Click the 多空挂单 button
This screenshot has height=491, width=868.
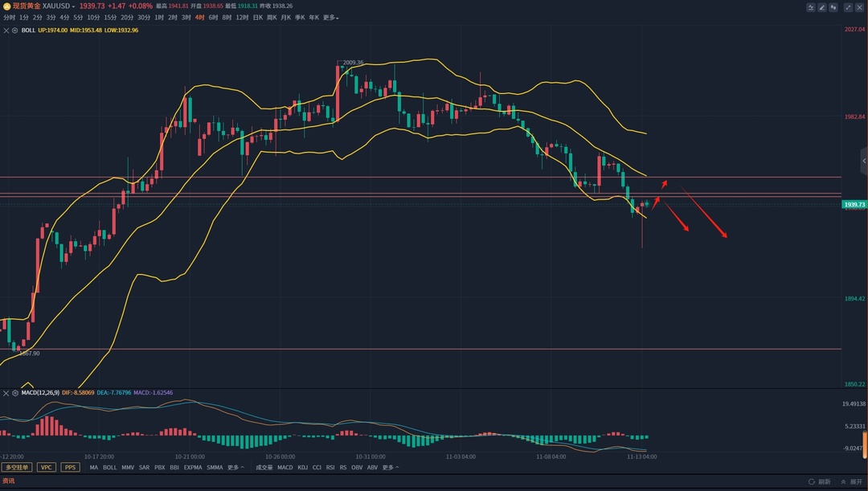17,468
